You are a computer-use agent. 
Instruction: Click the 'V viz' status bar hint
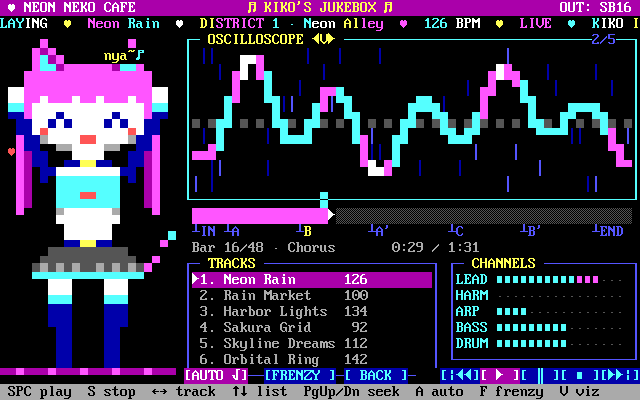(x=580, y=391)
